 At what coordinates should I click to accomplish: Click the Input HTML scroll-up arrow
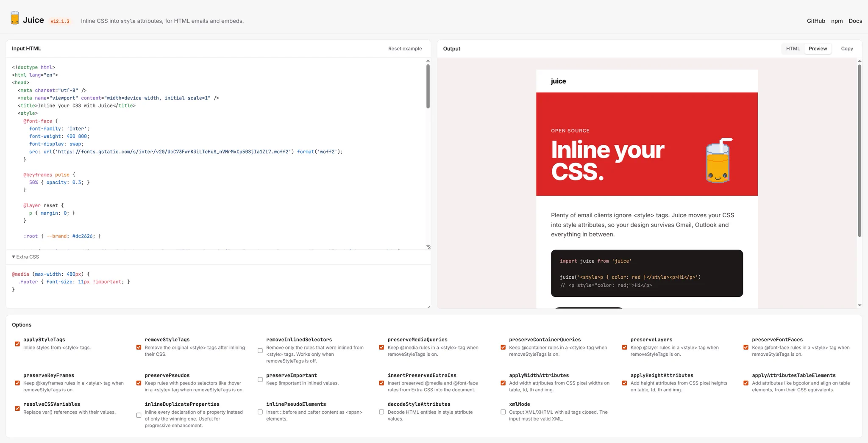[428, 61]
